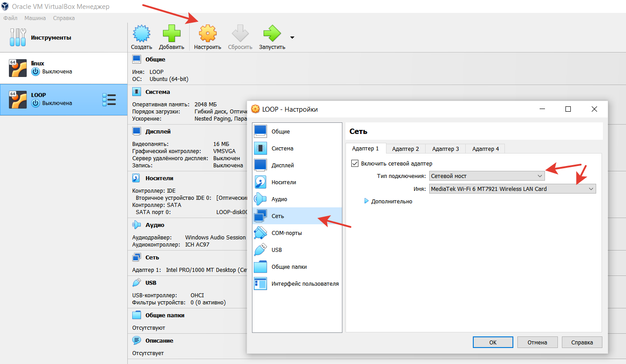Open LOOP machine list menu icon
Screen dimensions: 626x364
(x=109, y=100)
